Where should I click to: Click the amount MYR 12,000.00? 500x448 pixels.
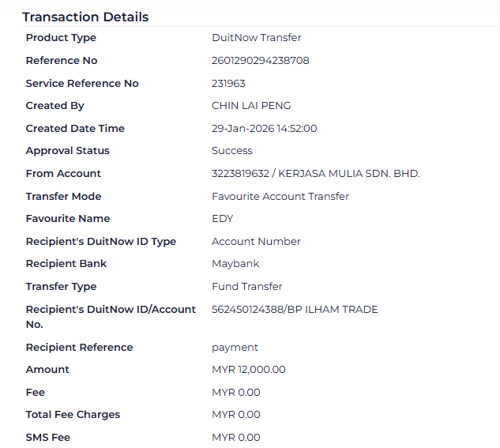pyautogui.click(x=248, y=370)
